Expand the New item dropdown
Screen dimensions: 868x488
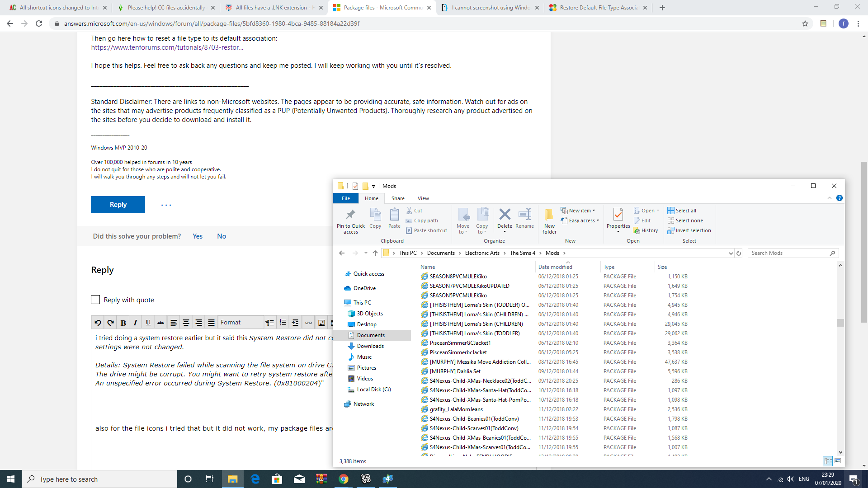click(578, 211)
